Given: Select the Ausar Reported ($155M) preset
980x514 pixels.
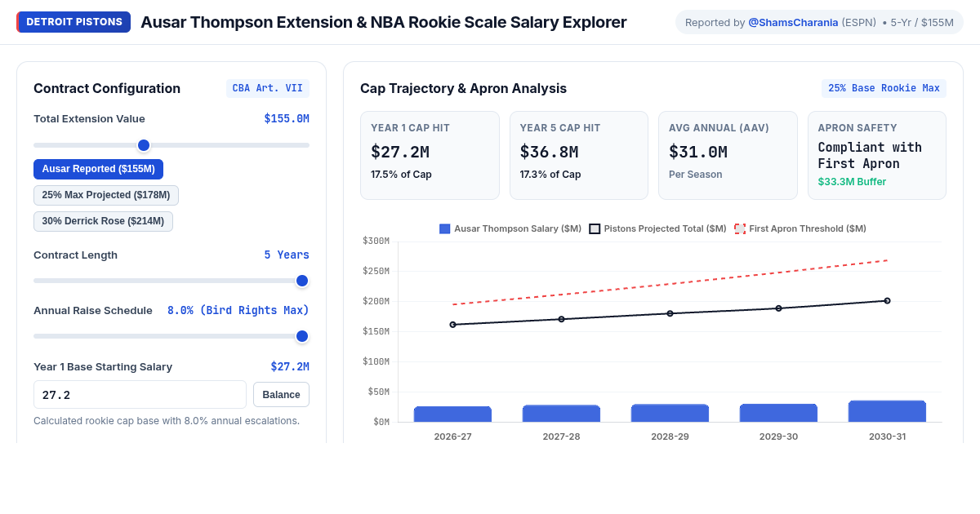Looking at the screenshot, I should click(x=98, y=169).
